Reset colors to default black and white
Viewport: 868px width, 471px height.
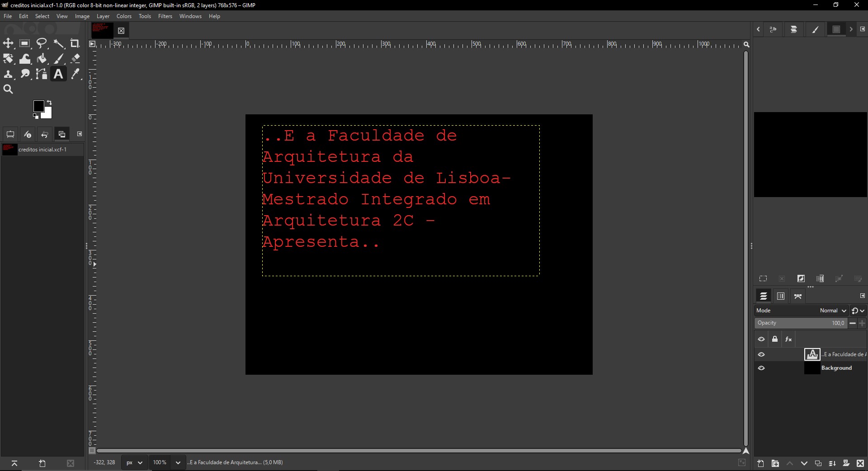pos(36,116)
